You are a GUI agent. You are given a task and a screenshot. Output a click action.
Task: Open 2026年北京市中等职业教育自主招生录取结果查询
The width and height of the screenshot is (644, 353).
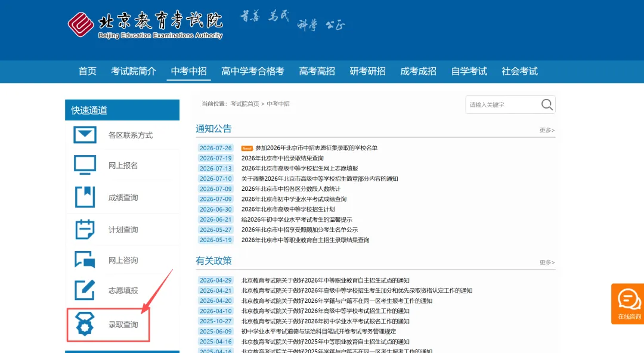tap(305, 240)
